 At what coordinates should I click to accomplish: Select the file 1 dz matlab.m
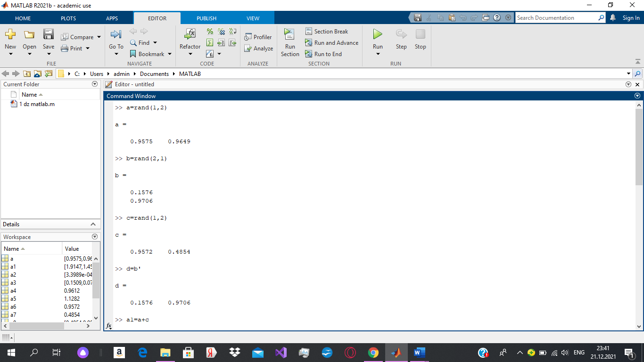point(37,104)
